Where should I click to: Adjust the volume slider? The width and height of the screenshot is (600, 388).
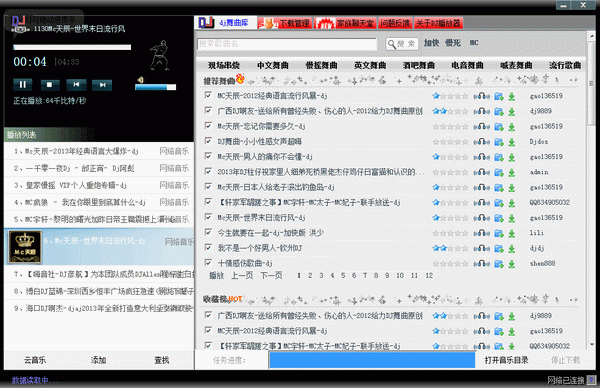[x=155, y=87]
